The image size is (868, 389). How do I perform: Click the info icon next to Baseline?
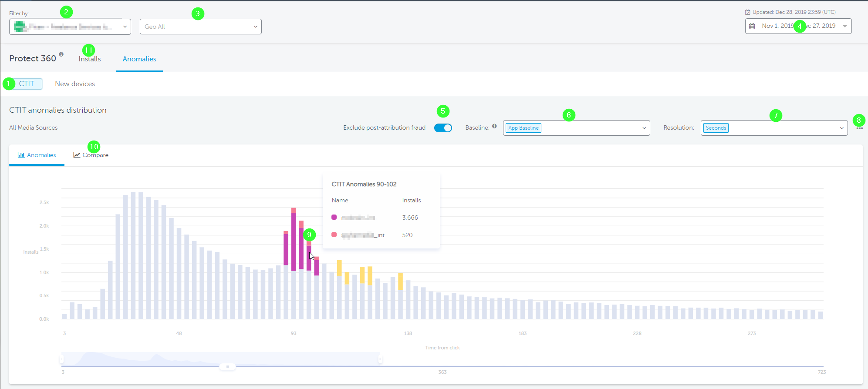point(494,126)
